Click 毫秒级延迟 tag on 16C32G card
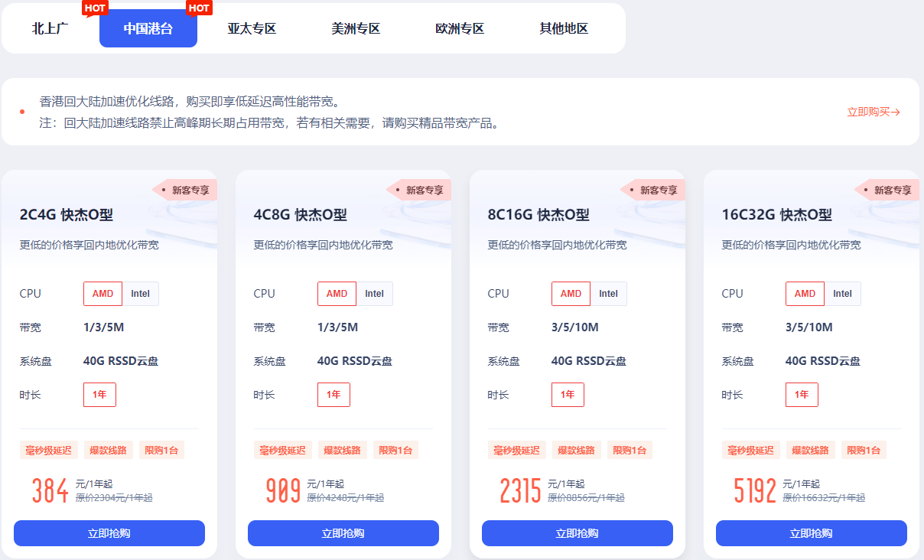 750,450
